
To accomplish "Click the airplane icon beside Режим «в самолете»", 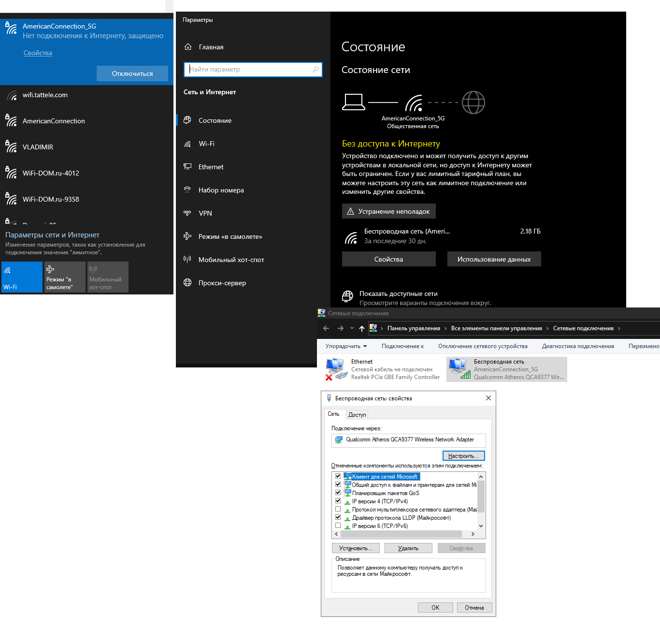I will (187, 236).
